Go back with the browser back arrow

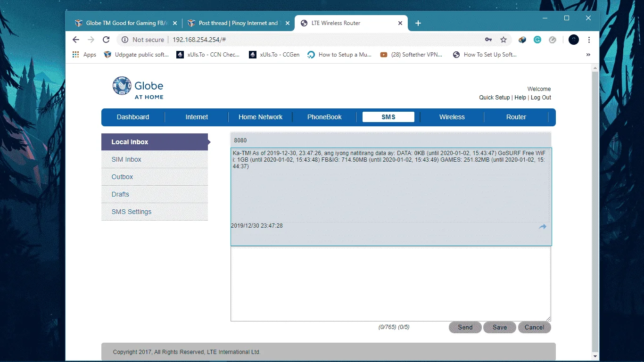pos(76,40)
